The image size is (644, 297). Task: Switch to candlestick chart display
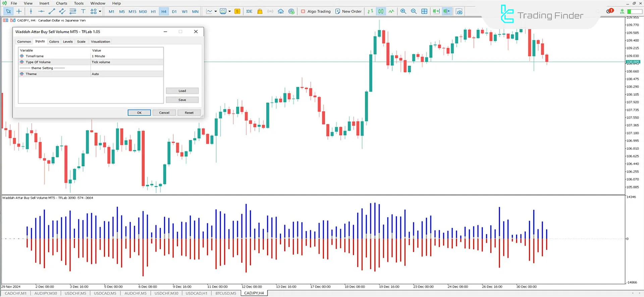click(381, 11)
